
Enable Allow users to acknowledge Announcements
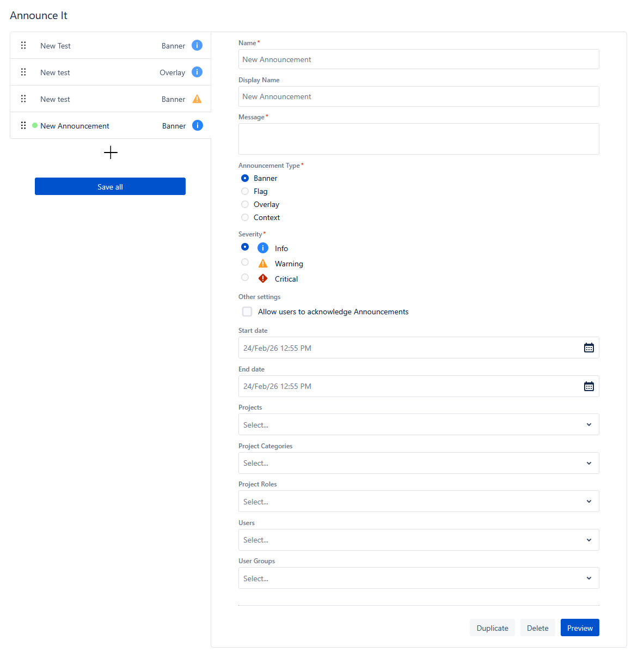tap(247, 312)
